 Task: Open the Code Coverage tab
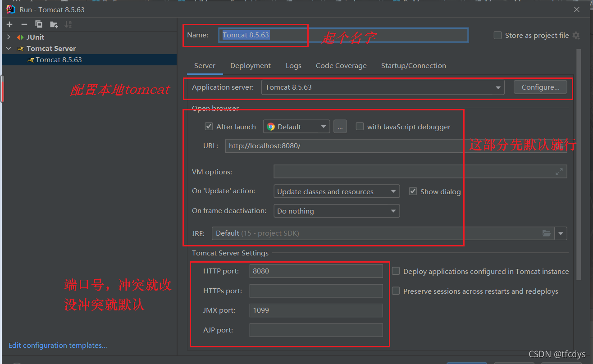(x=341, y=66)
